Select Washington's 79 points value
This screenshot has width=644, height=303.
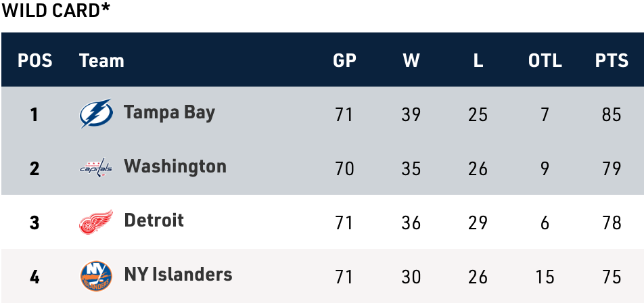[x=612, y=168]
